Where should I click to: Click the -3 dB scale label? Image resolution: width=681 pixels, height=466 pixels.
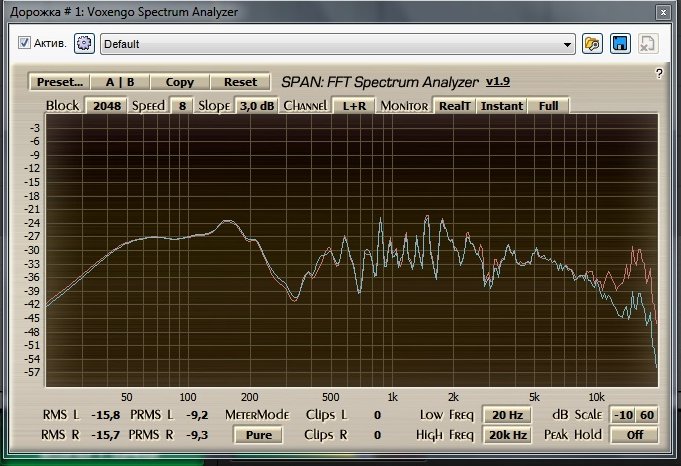pos(35,128)
